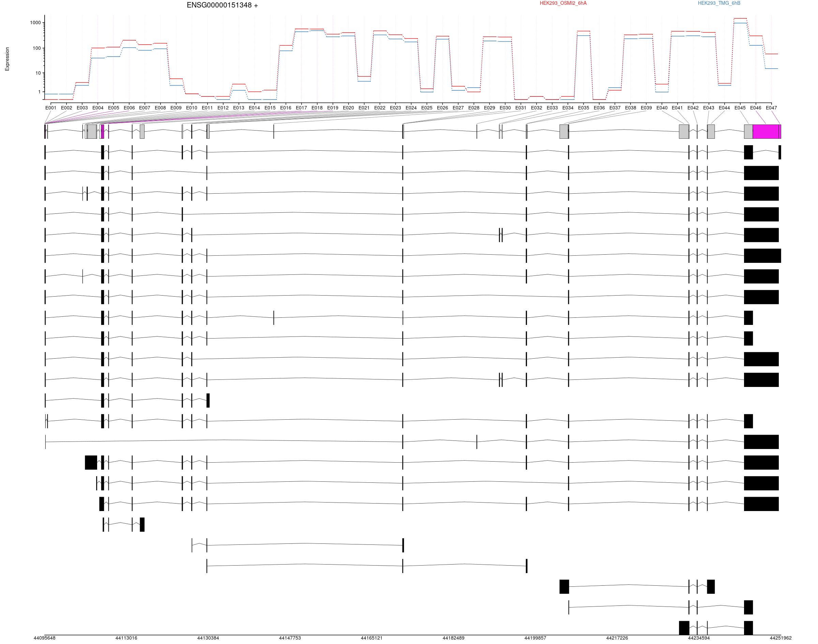
Task: Click genomic coordinate 44234594
Action: click(x=699, y=638)
